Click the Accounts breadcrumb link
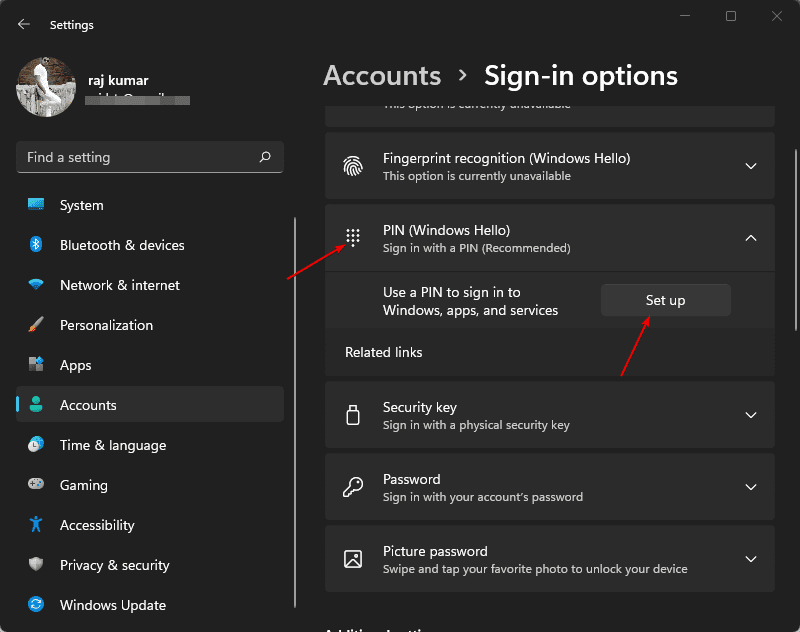 click(382, 75)
